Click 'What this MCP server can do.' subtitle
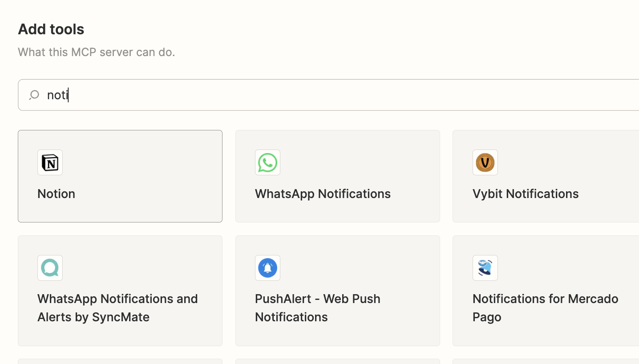Screen dimensions: 639x364 (97, 52)
